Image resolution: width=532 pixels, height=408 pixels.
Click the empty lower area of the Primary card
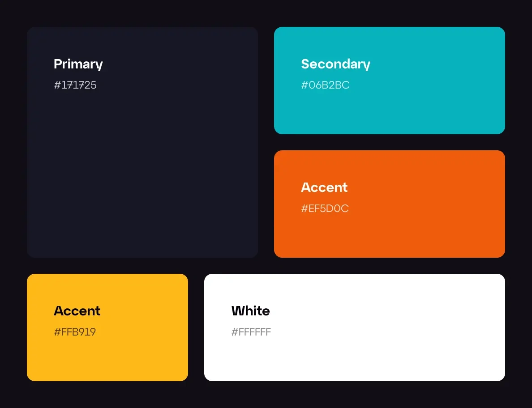(142, 201)
